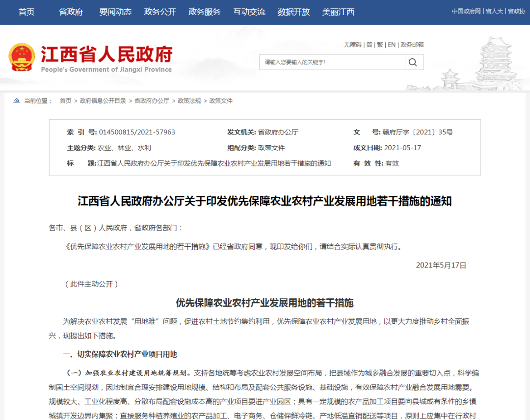The height and width of the screenshot is (420, 530).
Task: Click the 成文日期 value 2021-05-17
Action: [402, 148]
